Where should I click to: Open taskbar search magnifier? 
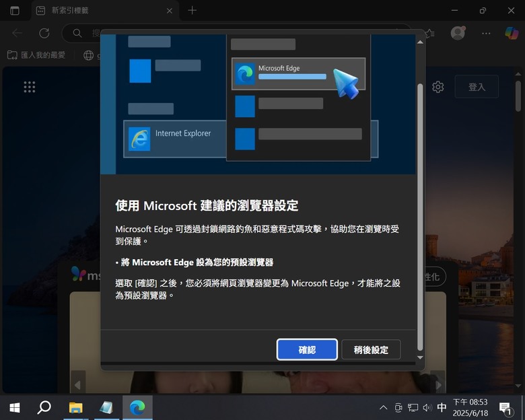pyautogui.click(x=44, y=408)
